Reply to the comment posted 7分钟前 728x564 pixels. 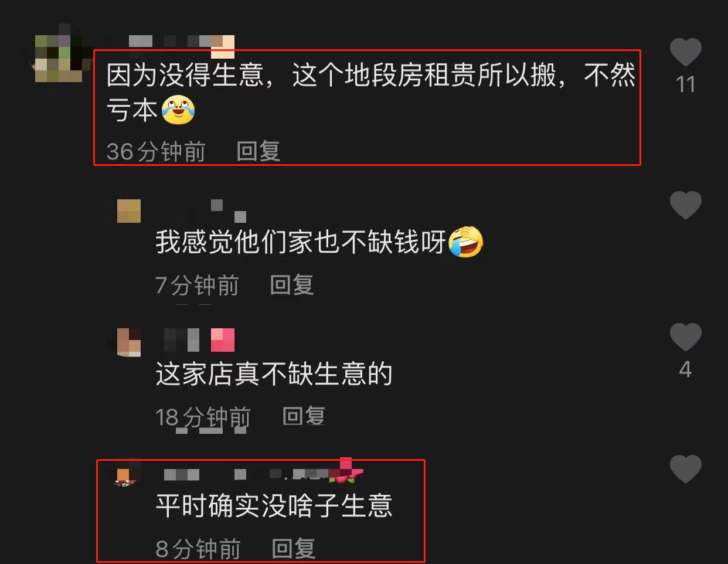292,285
